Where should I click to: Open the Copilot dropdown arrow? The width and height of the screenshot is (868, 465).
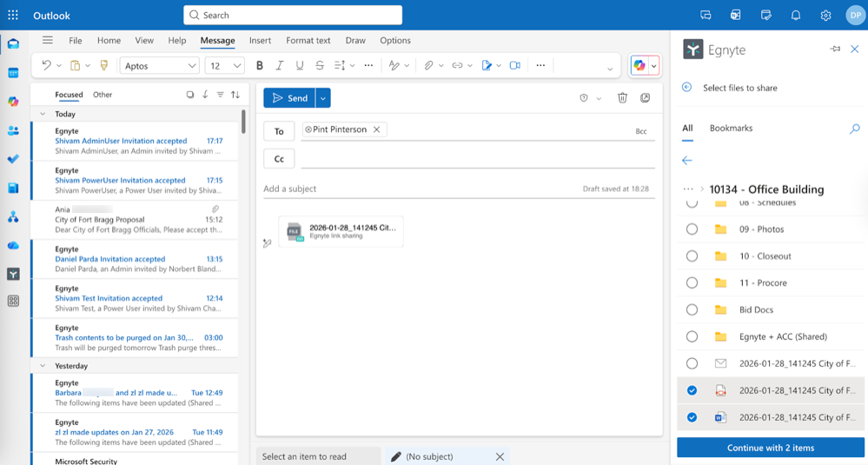click(x=653, y=66)
